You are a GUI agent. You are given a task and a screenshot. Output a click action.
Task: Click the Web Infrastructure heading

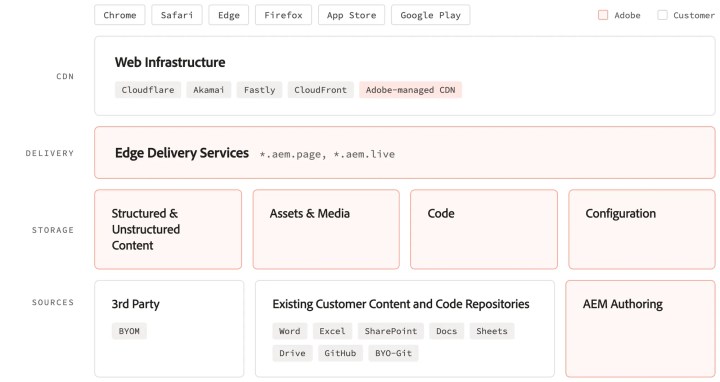170,62
